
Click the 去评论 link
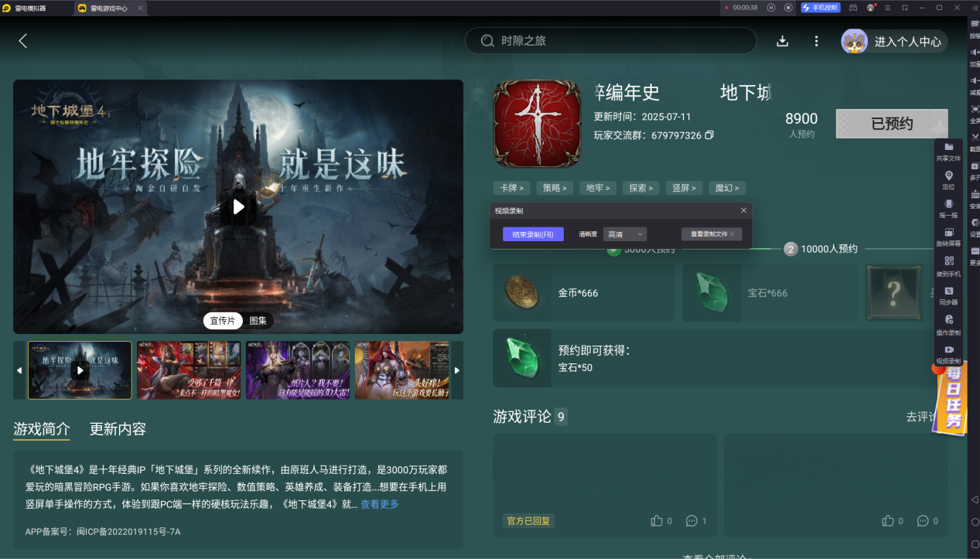click(920, 417)
